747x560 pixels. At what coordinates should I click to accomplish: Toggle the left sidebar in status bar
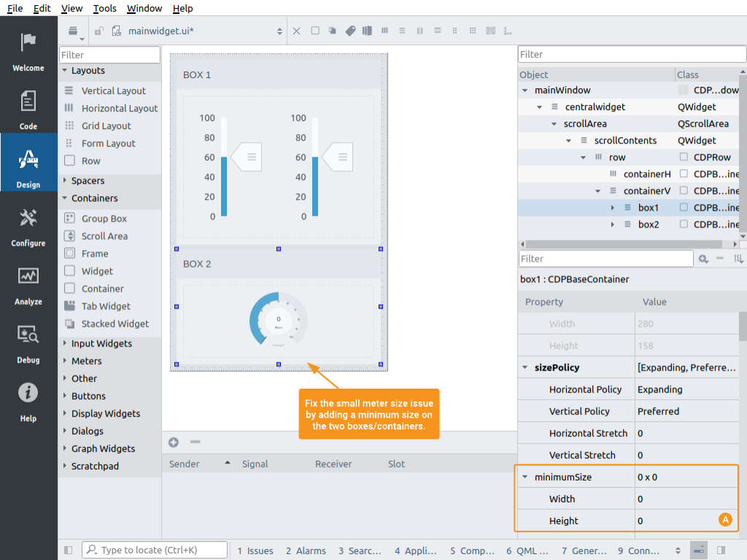69,551
